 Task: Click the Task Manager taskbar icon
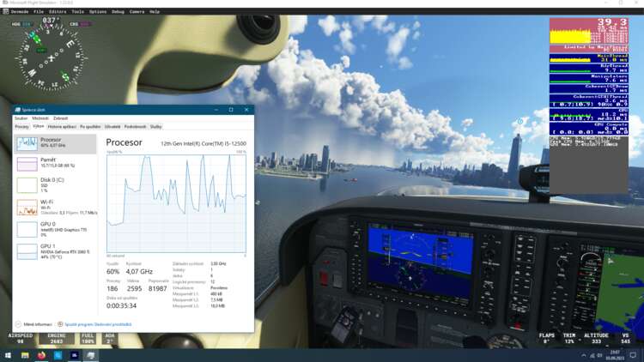91,355
